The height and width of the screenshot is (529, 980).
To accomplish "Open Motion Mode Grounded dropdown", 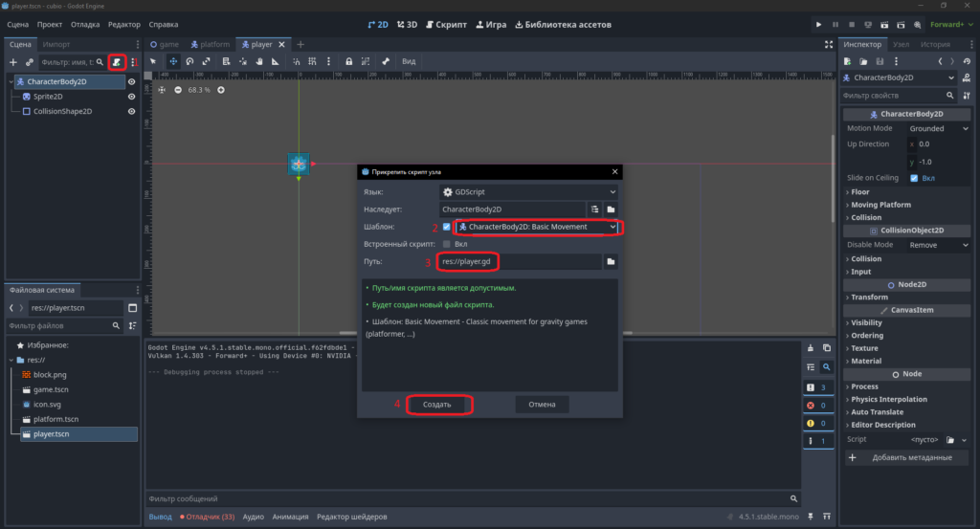I will tap(938, 128).
